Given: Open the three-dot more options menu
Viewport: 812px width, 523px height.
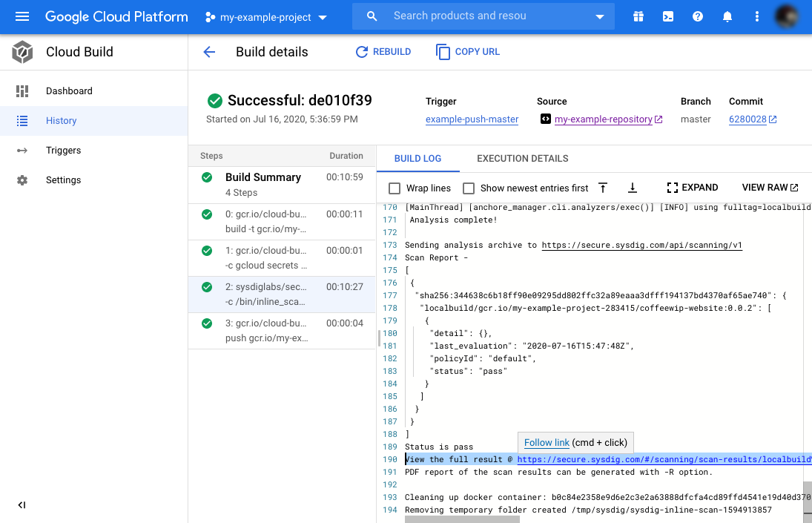Looking at the screenshot, I should click(x=756, y=16).
